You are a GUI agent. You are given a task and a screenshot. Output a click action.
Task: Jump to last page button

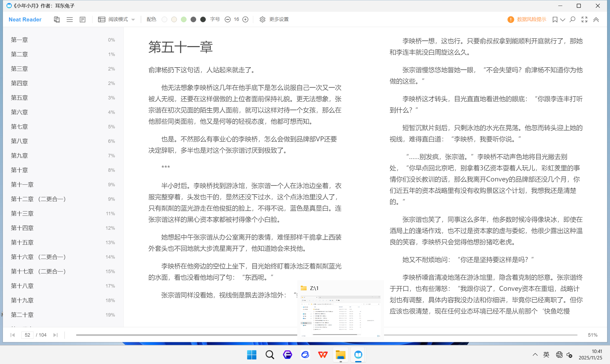click(55, 335)
